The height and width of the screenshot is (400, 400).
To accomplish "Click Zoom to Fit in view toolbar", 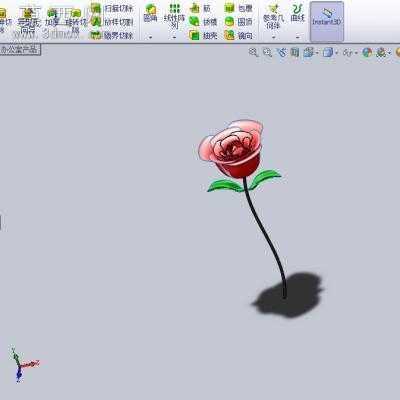I will tap(254, 52).
